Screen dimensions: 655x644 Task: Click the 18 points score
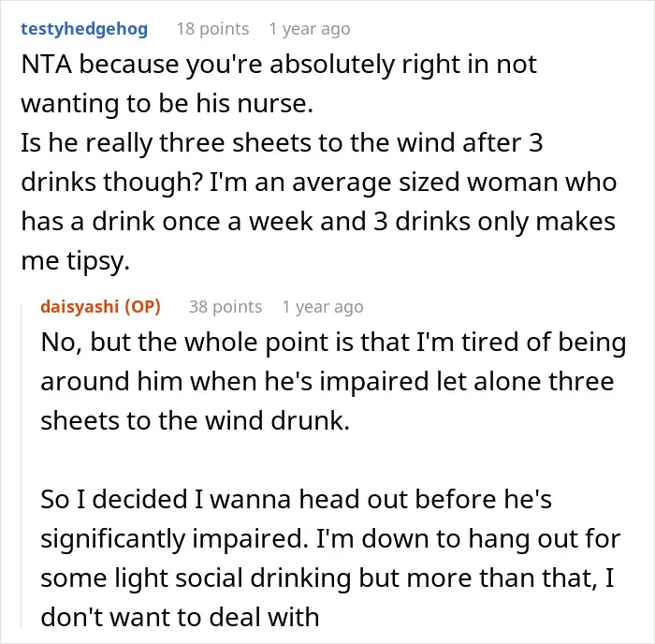point(212,29)
